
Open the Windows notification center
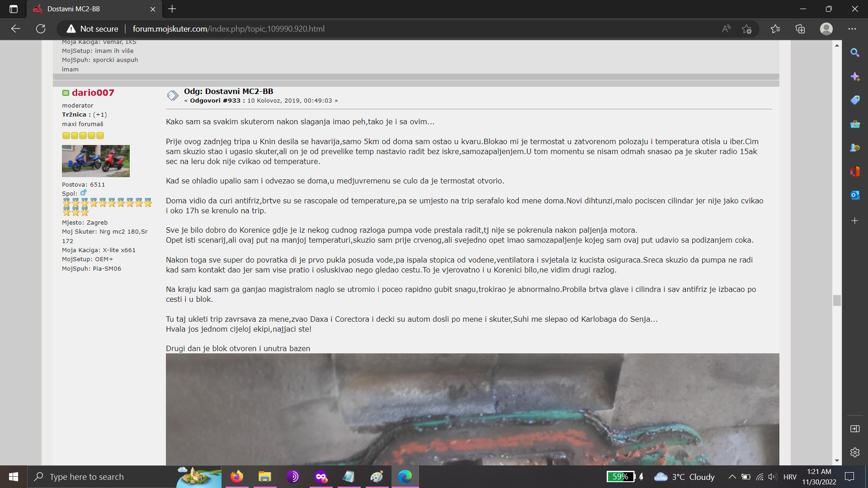tap(849, 477)
